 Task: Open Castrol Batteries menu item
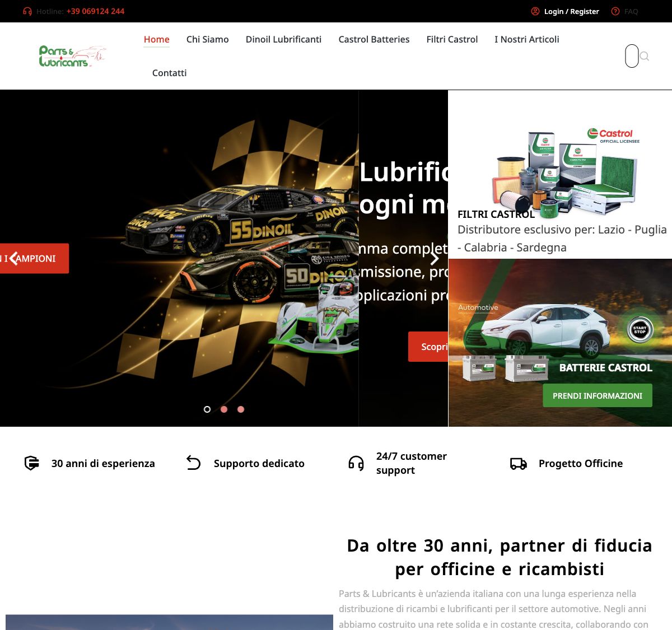pyautogui.click(x=374, y=39)
